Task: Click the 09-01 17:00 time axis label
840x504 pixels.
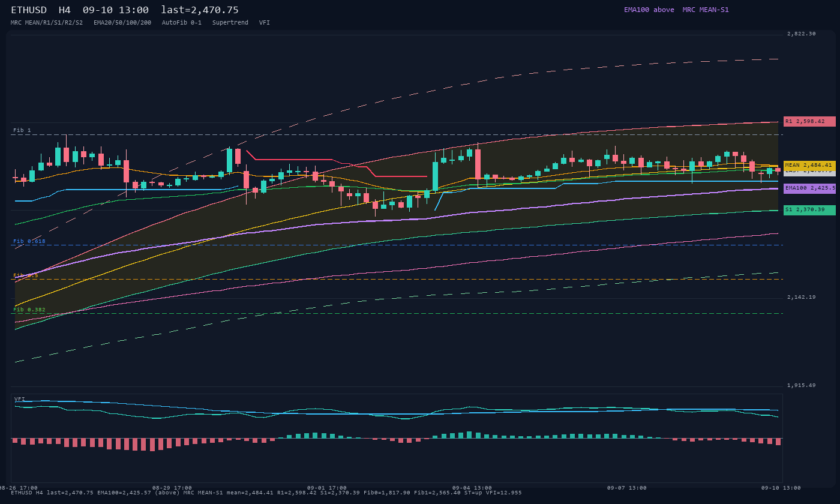Action: point(327,488)
